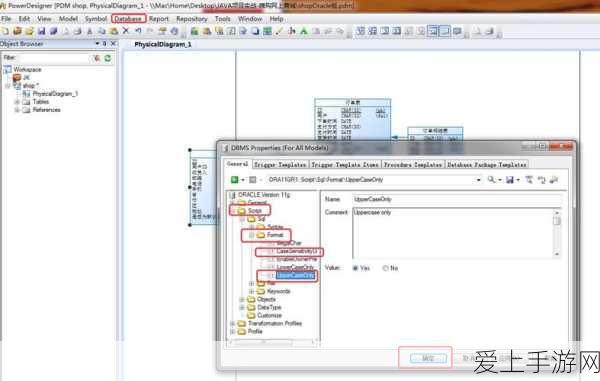The height and width of the screenshot is (381, 600).
Task: Click the refresh icon beside the Filter field
Action: point(108,58)
